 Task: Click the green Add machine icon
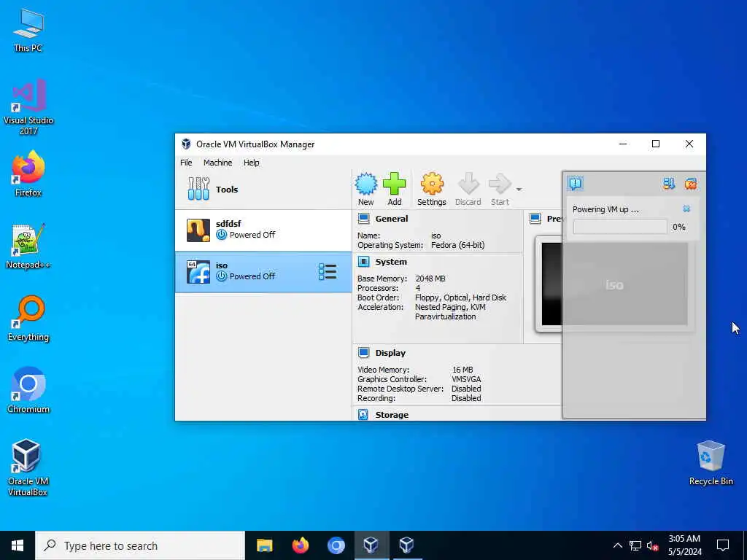(395, 184)
